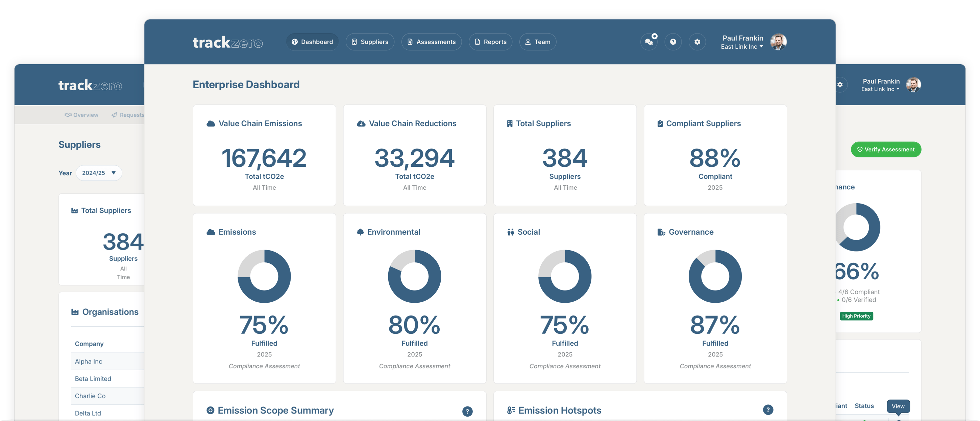This screenshot has width=980, height=421.
Task: Open the Year 2024/25 dropdown
Action: tap(99, 173)
